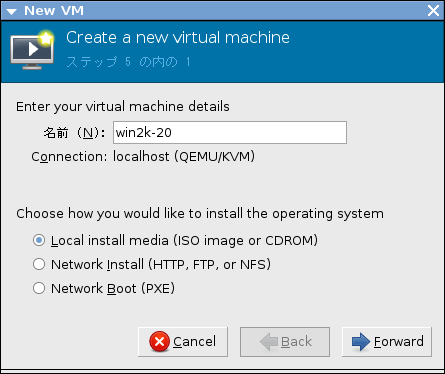The height and width of the screenshot is (374, 445).
Task: Click the red X icon on Cancel
Action: [159, 342]
